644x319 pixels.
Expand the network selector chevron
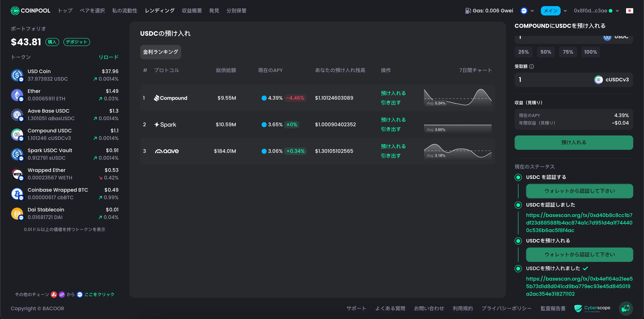click(x=532, y=11)
